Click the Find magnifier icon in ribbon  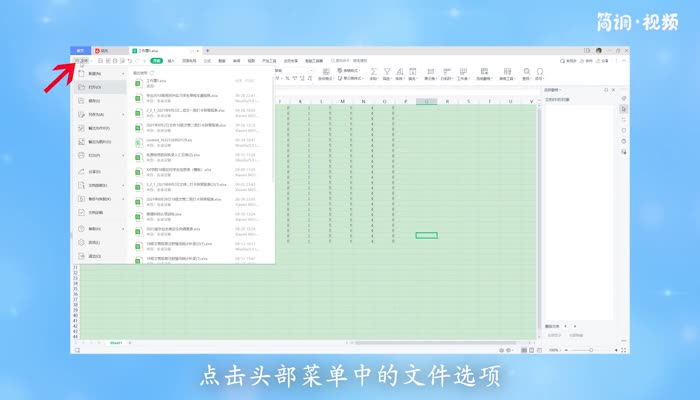pos(527,72)
